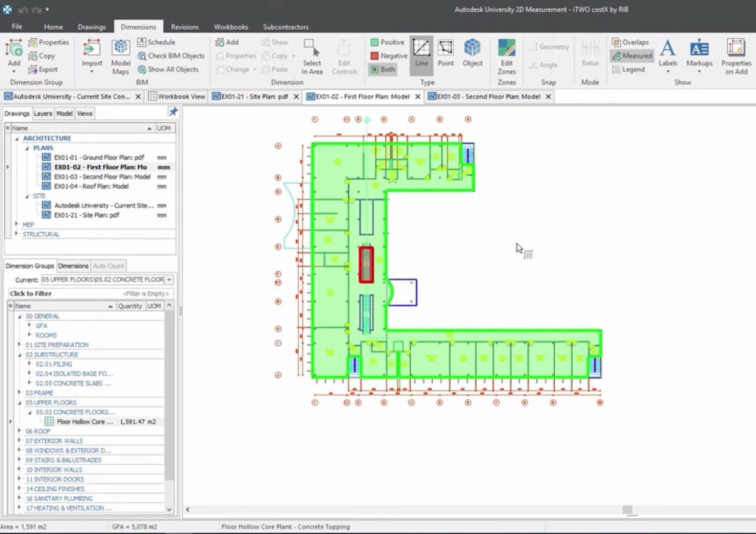This screenshot has width=756, height=534.
Task: Open the BIM Schedule
Action: (x=156, y=42)
